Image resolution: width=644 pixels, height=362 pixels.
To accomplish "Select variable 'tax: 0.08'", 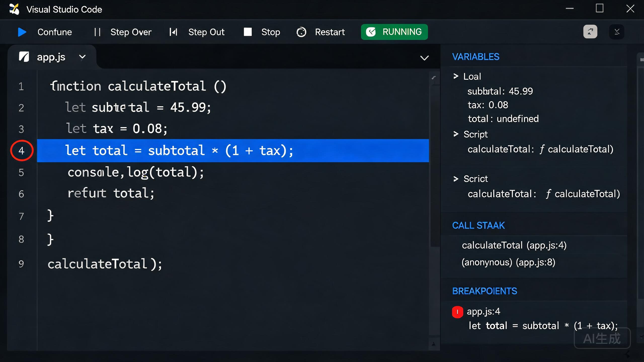I will click(x=488, y=105).
